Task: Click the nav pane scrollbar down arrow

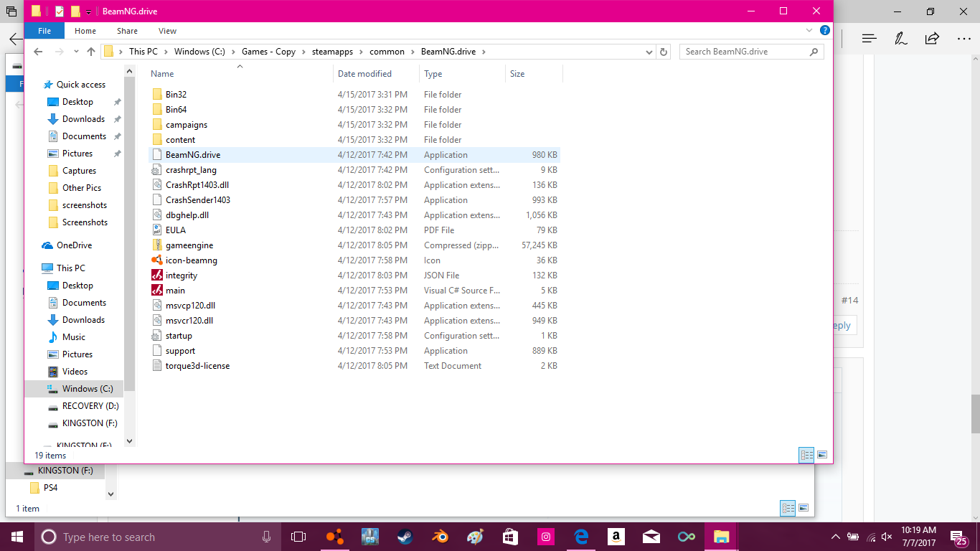Action: coord(130,441)
